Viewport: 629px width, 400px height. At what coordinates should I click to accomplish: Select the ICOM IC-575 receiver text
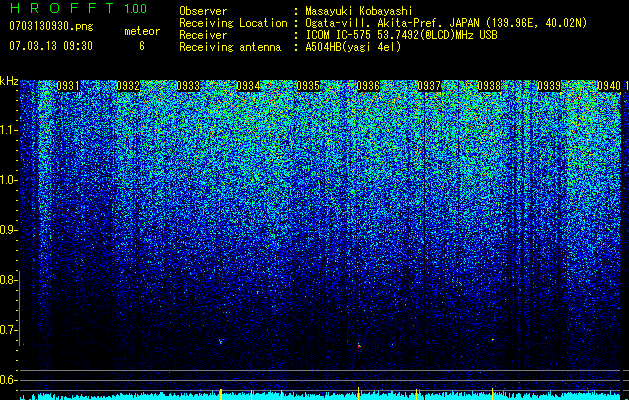coord(401,35)
